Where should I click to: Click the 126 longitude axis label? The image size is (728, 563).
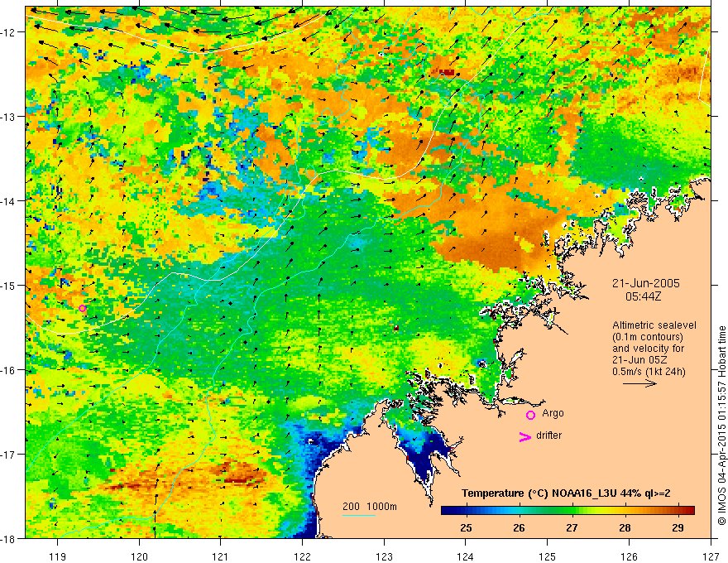[x=629, y=556]
